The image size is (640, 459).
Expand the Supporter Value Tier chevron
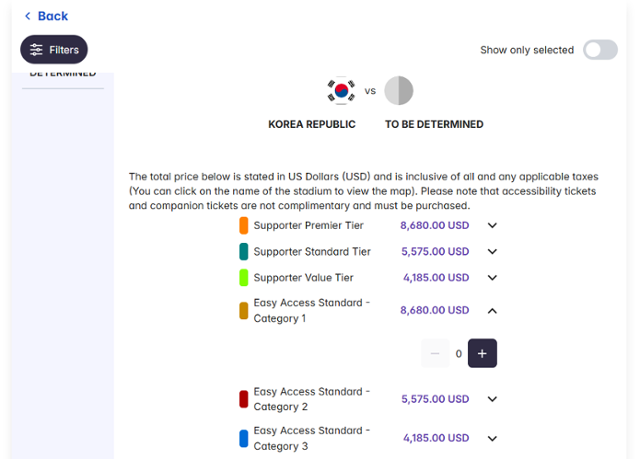pos(492,278)
